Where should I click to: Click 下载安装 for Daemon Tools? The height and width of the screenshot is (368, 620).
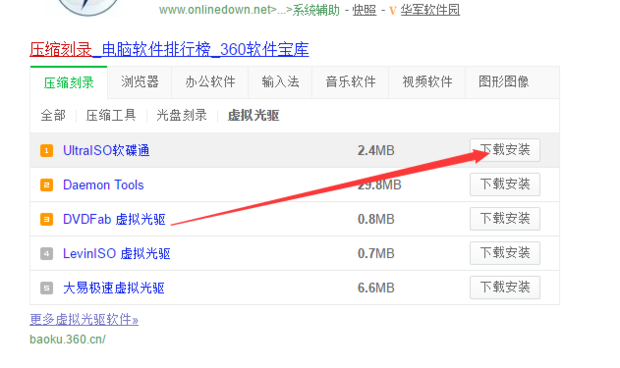click(x=505, y=184)
